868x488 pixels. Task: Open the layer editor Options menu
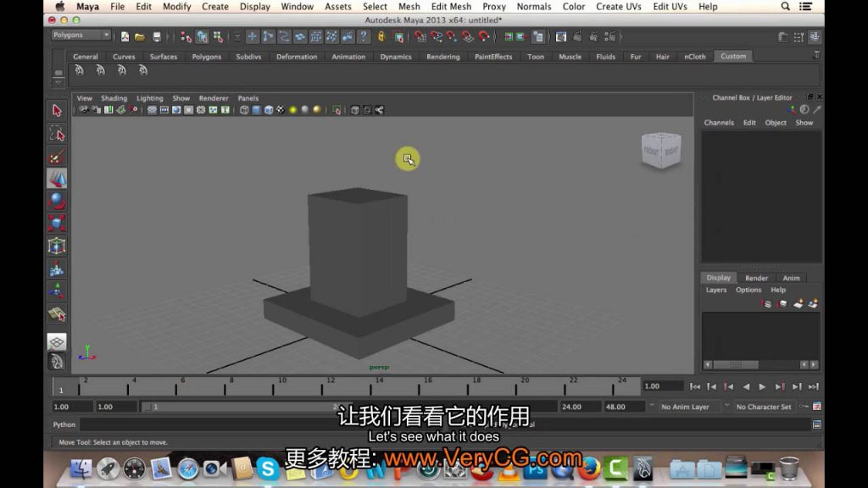coord(748,290)
